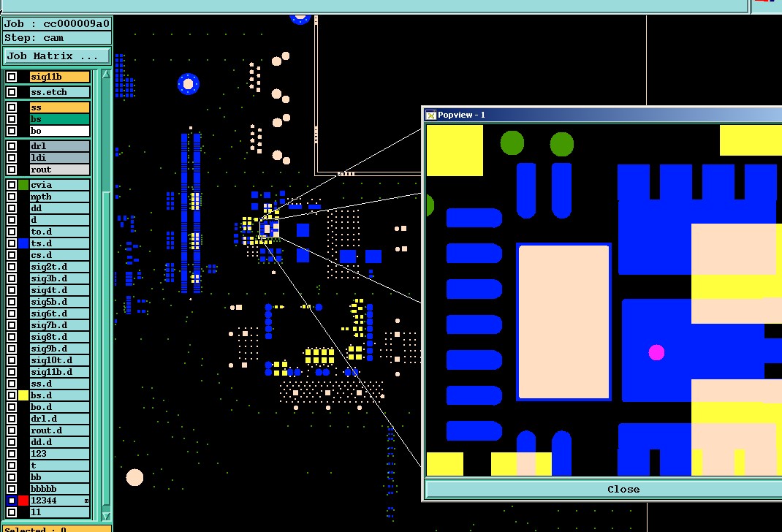
Task: Toggle the 12344 layer checkbox
Action: point(12,501)
